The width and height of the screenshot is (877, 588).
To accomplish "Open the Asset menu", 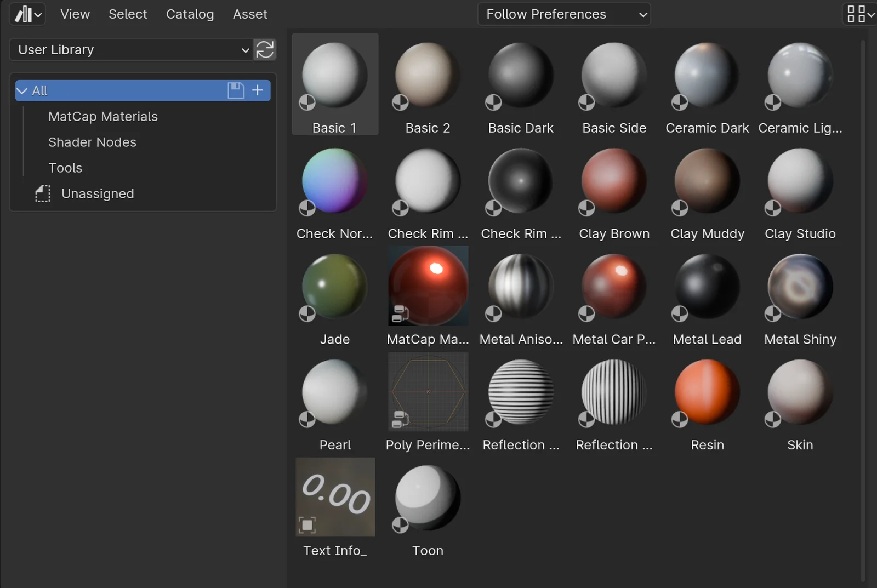I will click(250, 14).
